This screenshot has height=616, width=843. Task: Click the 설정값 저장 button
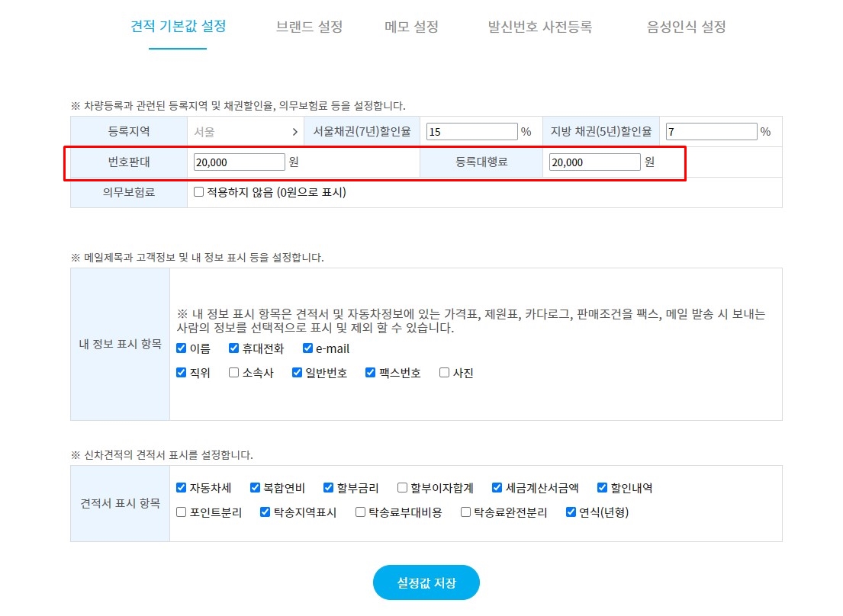point(426,582)
